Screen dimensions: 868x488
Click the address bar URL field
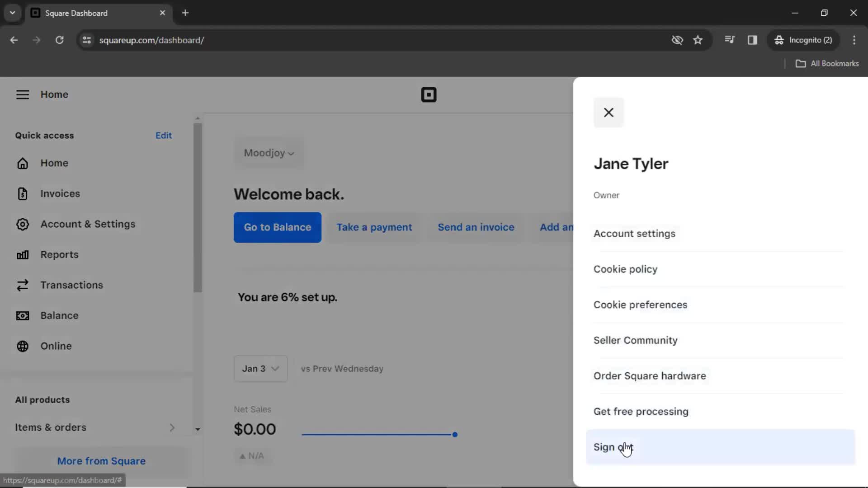click(380, 40)
